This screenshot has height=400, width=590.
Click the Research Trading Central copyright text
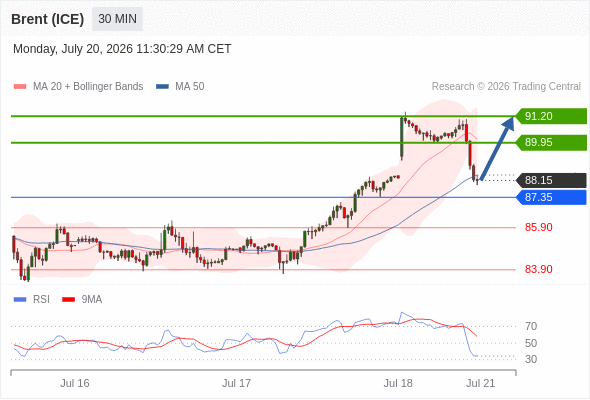pyautogui.click(x=506, y=87)
